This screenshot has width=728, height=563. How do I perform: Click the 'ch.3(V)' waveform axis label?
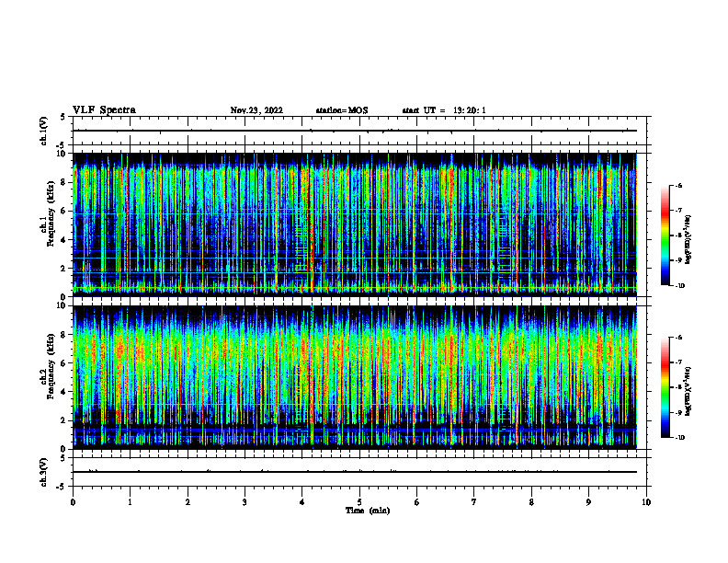(x=44, y=472)
